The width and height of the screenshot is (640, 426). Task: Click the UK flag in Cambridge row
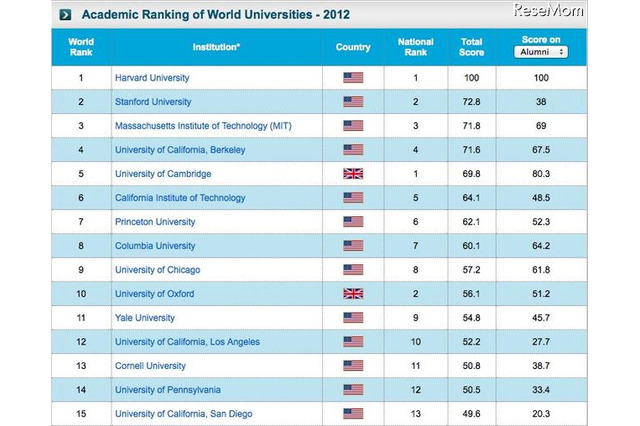(353, 174)
